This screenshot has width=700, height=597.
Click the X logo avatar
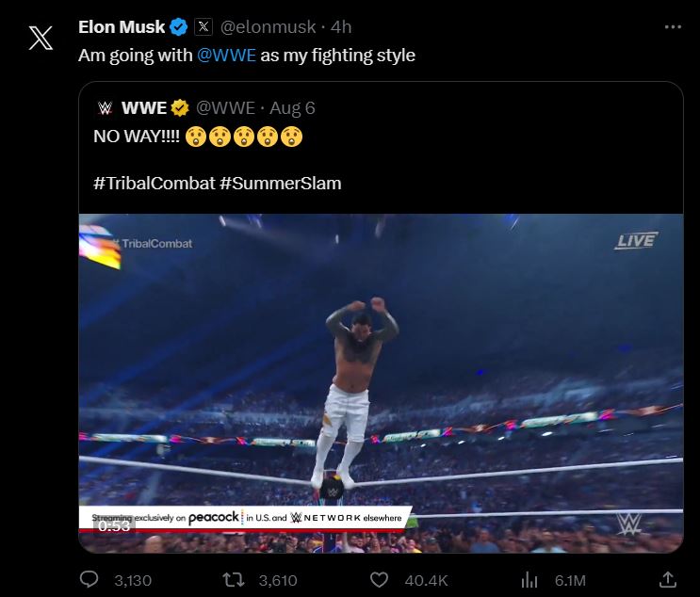[41, 39]
